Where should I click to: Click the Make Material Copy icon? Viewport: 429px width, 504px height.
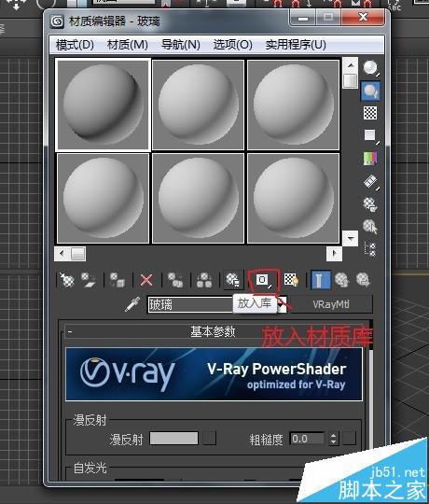[175, 280]
